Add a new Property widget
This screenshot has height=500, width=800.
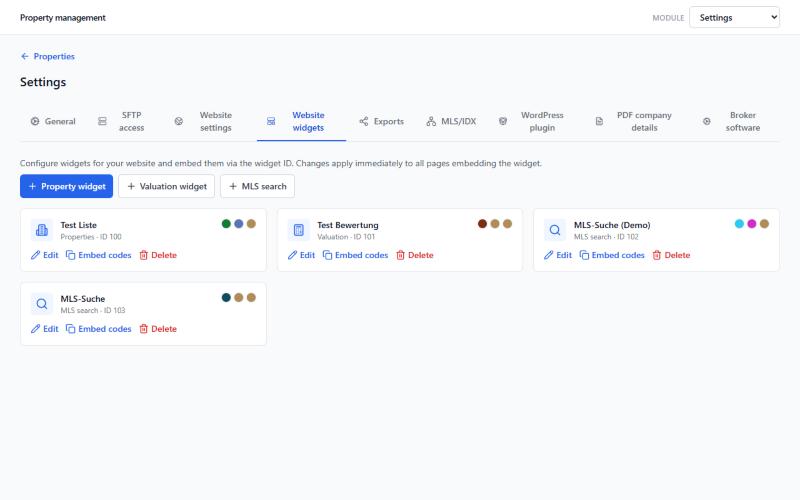pyautogui.click(x=66, y=186)
